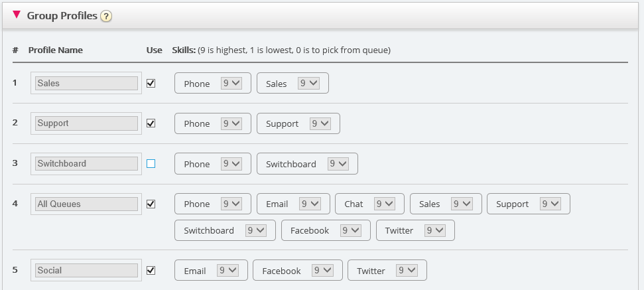Click the Sales profile name field
Image resolution: width=644 pixels, height=290 pixels.
coord(86,83)
